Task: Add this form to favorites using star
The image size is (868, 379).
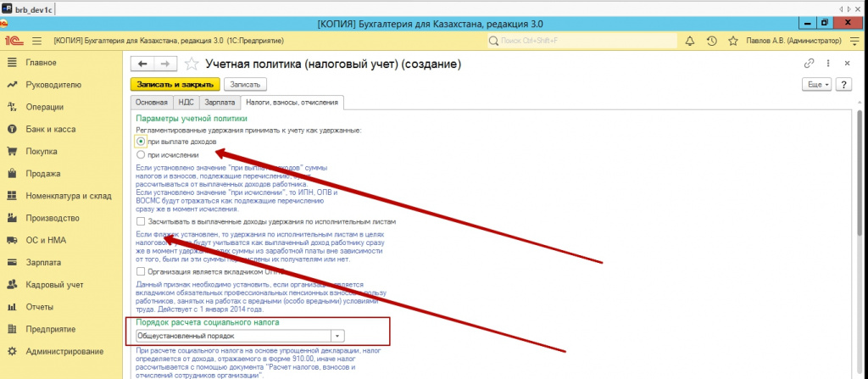Action: click(x=192, y=64)
